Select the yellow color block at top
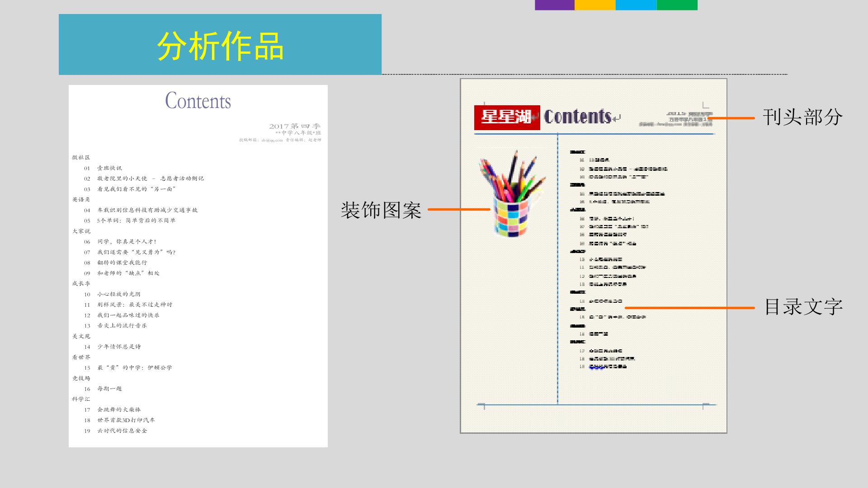The image size is (868, 488). (x=595, y=5)
